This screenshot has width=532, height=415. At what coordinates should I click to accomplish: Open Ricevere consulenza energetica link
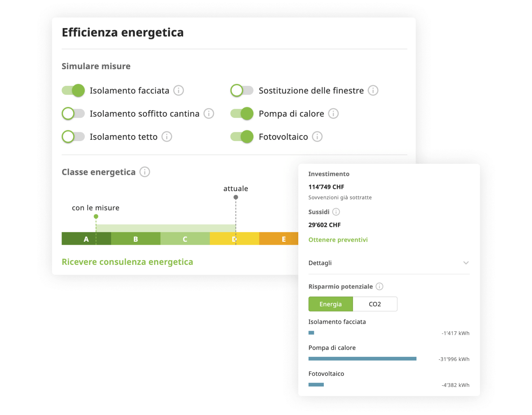coord(127,262)
